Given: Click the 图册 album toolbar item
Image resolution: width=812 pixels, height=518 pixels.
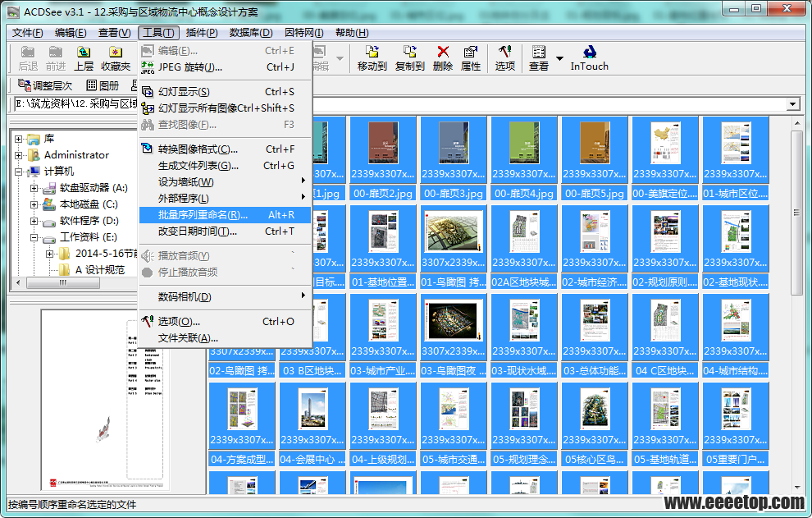Looking at the screenshot, I should [x=103, y=85].
